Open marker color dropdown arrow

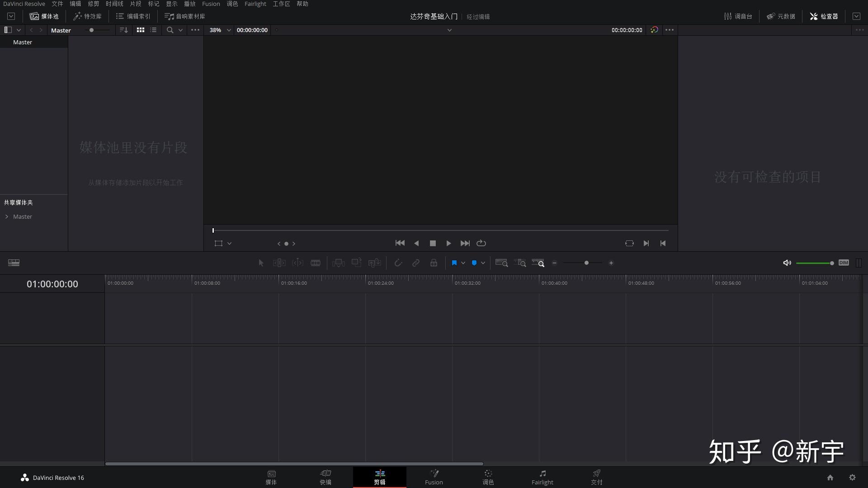(x=483, y=263)
